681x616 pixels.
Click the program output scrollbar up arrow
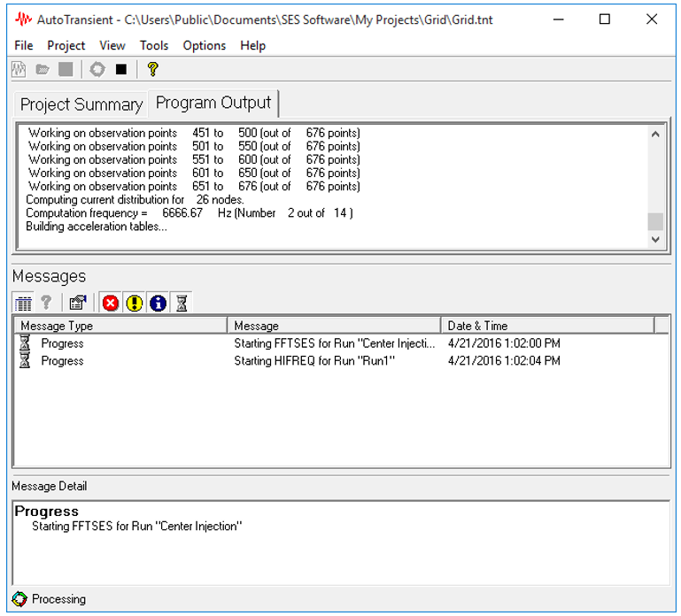[655, 135]
